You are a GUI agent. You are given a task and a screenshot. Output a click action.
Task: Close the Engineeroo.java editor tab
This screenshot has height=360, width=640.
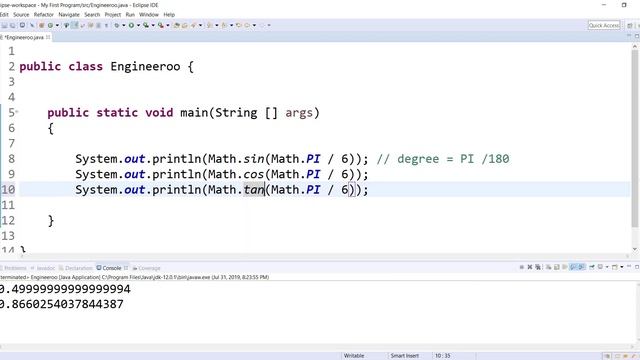click(48, 37)
